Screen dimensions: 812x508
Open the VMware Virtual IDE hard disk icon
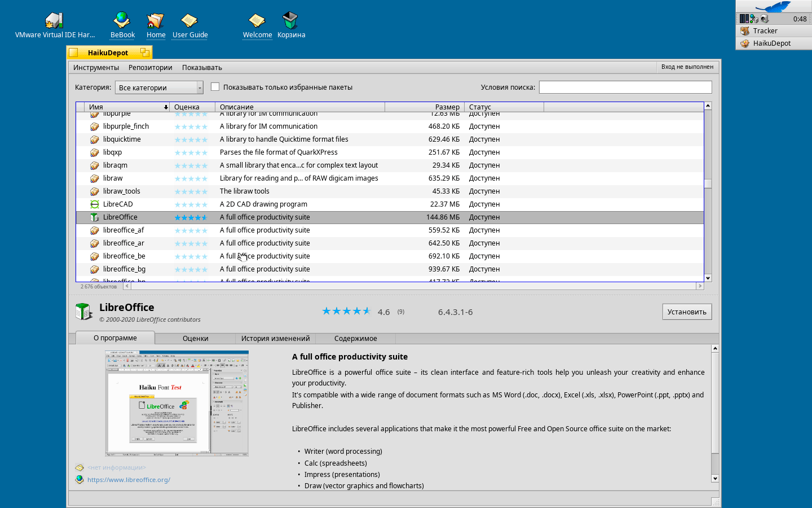54,21
